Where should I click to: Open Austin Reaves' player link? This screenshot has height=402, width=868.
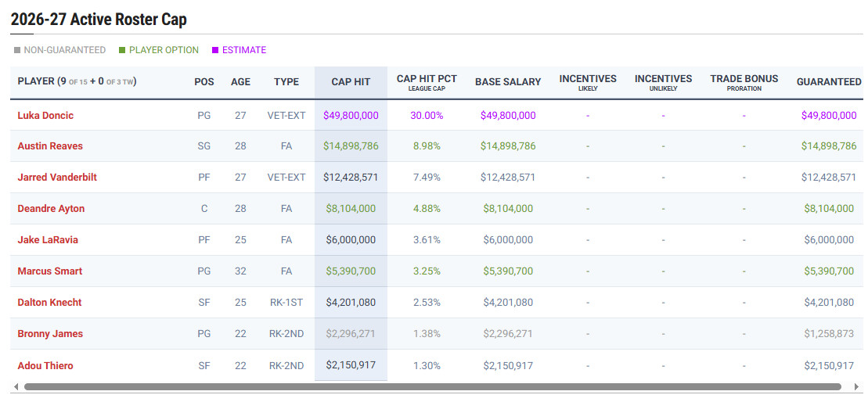point(50,146)
